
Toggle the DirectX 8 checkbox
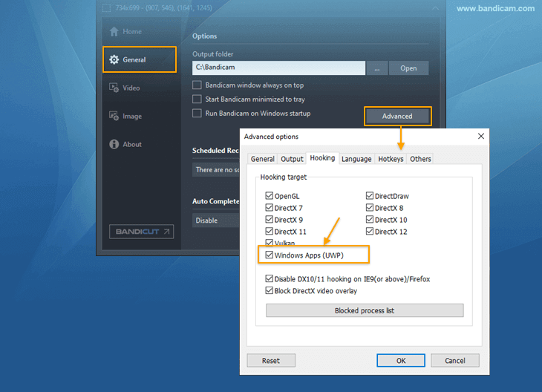click(370, 208)
